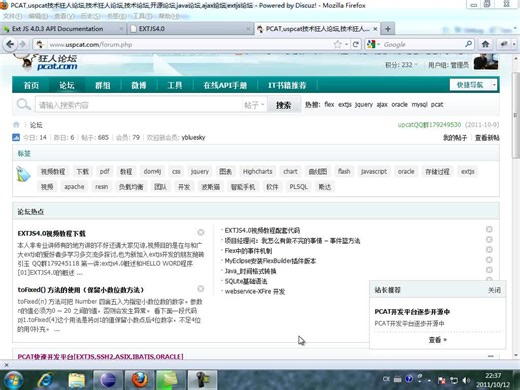Click the magnifier icon in the Google search box
The height and width of the screenshot is (390, 520).
[468, 44]
